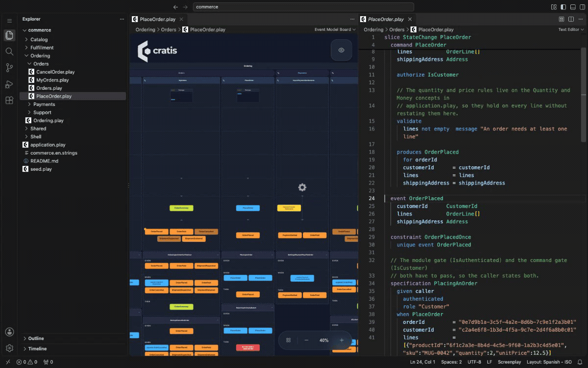Expand the Support folder
The width and height of the screenshot is (588, 368).
tap(73, 112)
